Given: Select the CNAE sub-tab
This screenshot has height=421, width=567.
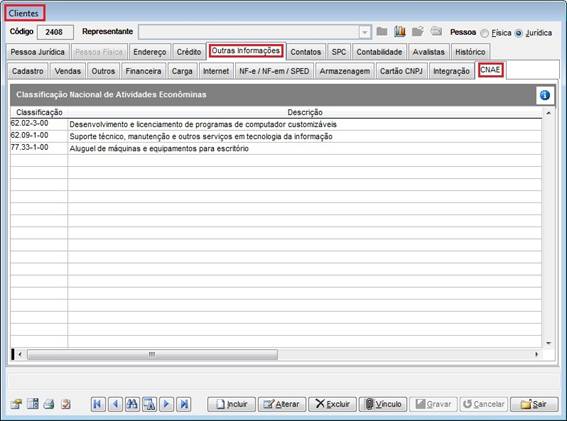Looking at the screenshot, I should pos(490,70).
